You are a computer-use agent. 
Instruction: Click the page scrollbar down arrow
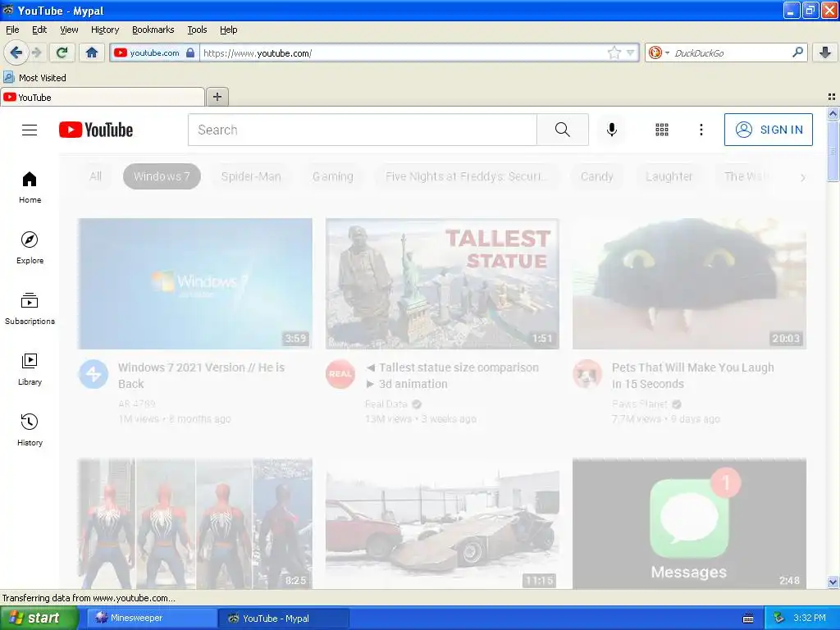tap(833, 582)
